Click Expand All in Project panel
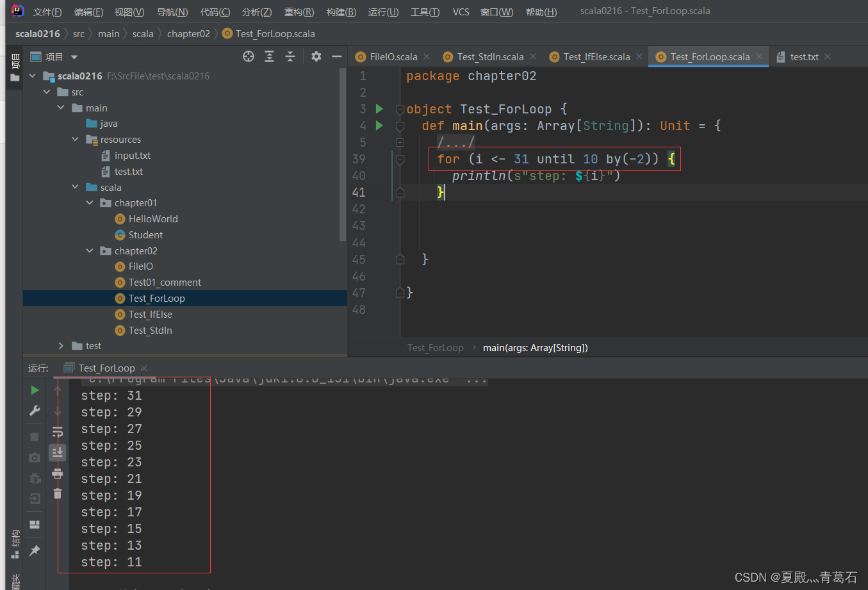Image resolution: width=868 pixels, height=590 pixels. pos(269,56)
